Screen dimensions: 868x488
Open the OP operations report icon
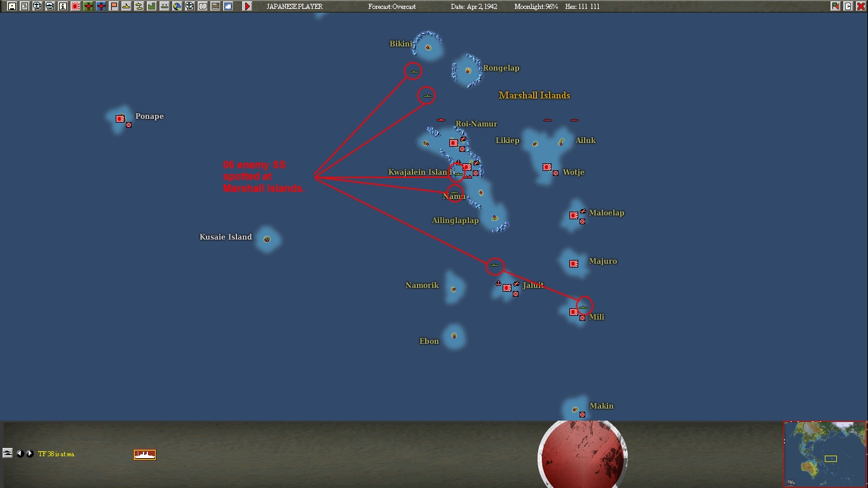203,6
